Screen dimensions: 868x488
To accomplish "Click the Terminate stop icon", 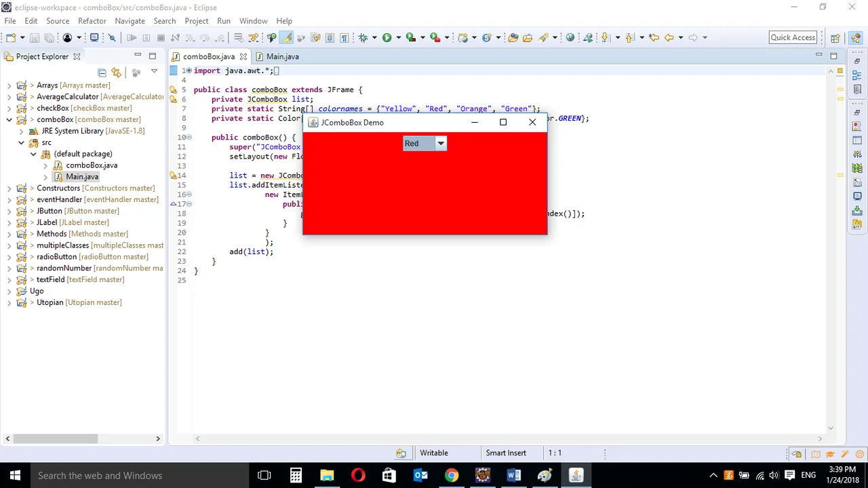I will pyautogui.click(x=161, y=38).
